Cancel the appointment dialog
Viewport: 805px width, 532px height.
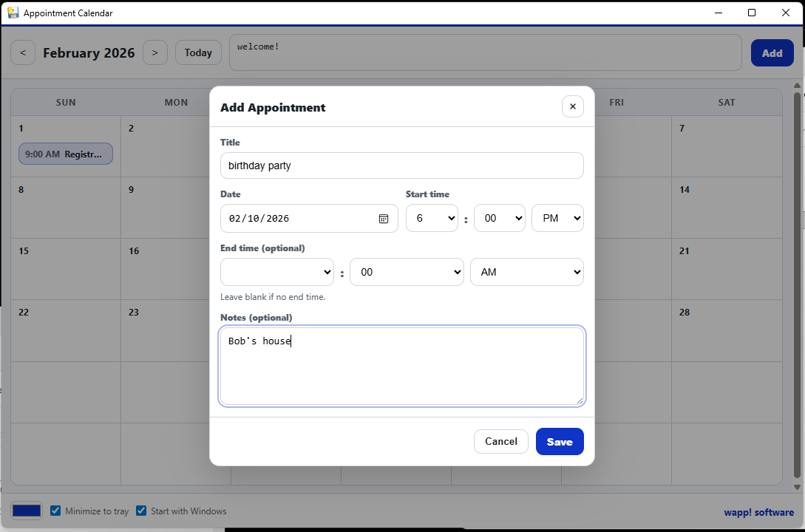click(x=500, y=441)
